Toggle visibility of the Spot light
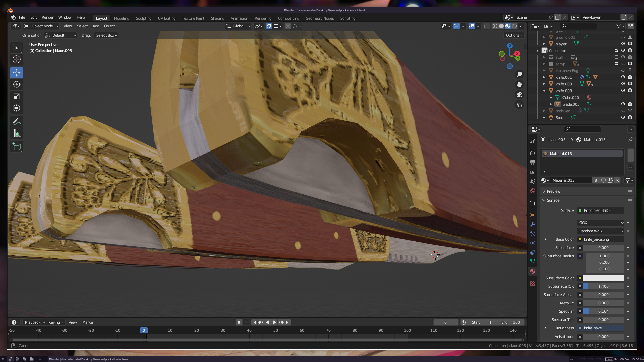 click(x=623, y=118)
